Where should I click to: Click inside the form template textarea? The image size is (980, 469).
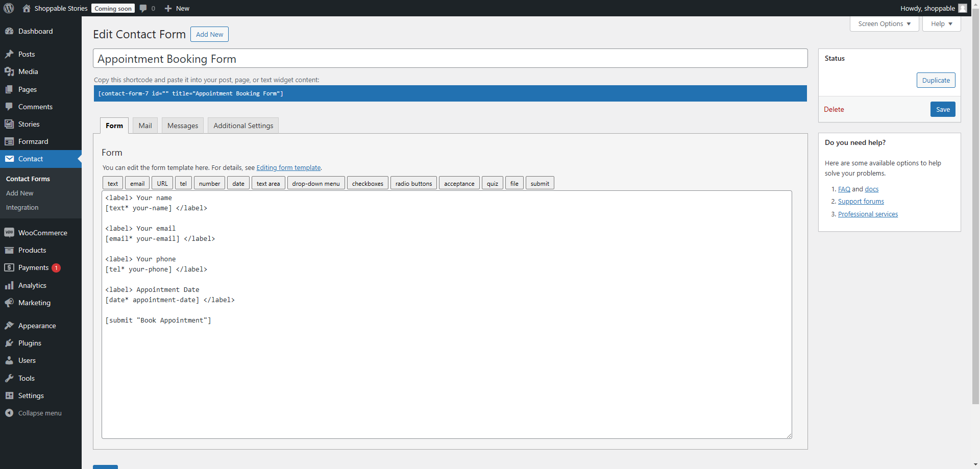coord(447,314)
